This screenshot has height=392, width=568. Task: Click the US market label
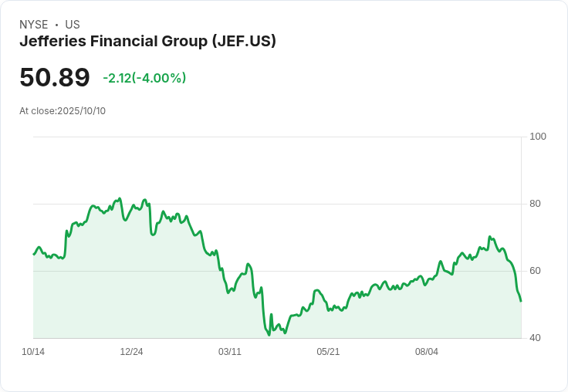click(x=73, y=25)
